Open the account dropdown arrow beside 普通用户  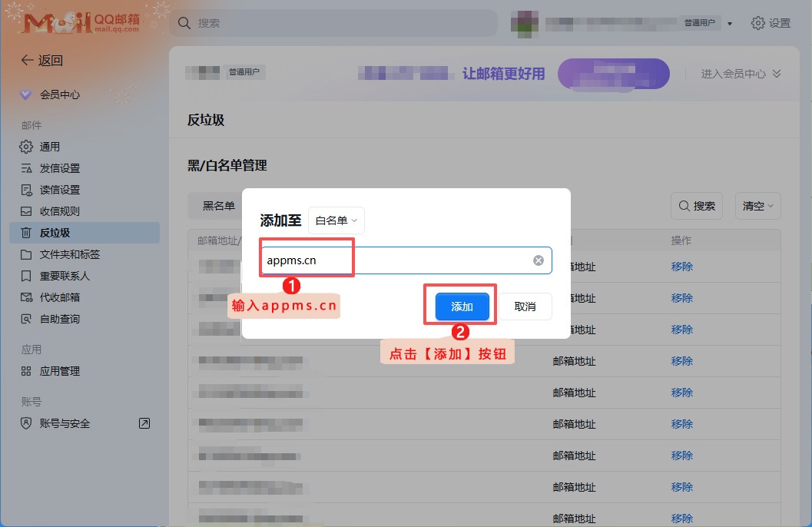click(730, 24)
